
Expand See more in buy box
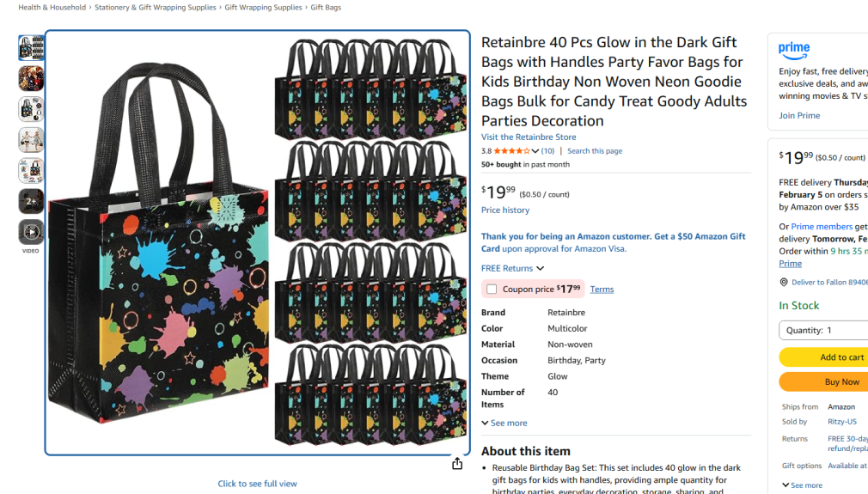pos(802,485)
